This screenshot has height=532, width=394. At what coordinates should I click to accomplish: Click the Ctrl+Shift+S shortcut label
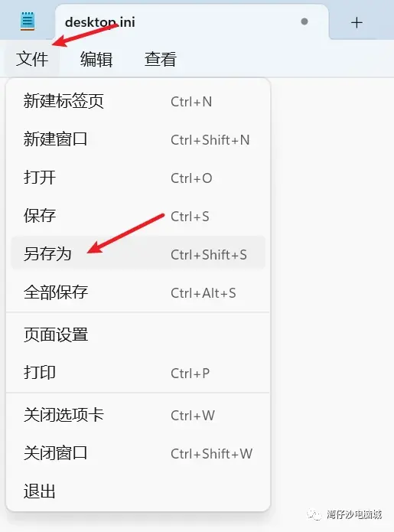coord(209,255)
